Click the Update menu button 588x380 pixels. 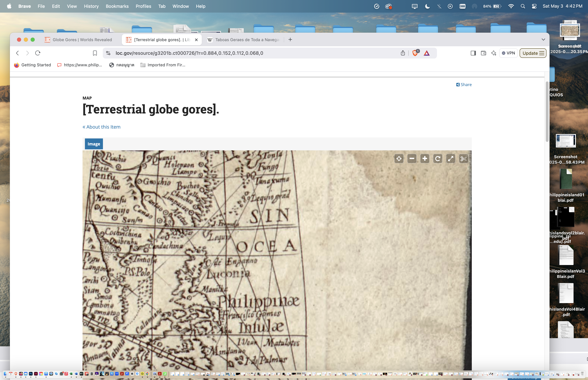[533, 53]
